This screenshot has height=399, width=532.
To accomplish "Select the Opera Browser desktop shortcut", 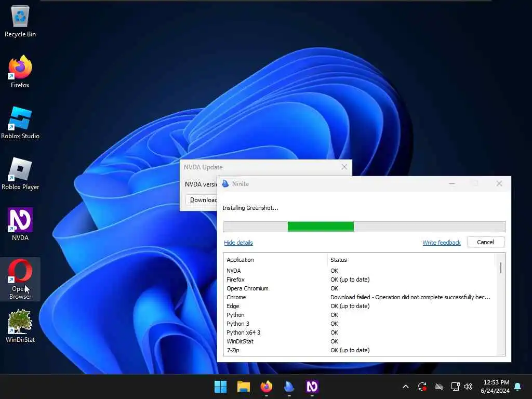I will 20,279.
